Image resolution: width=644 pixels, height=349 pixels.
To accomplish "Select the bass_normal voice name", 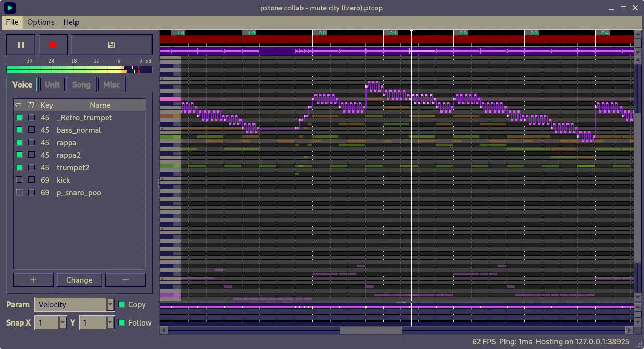I will pos(79,130).
